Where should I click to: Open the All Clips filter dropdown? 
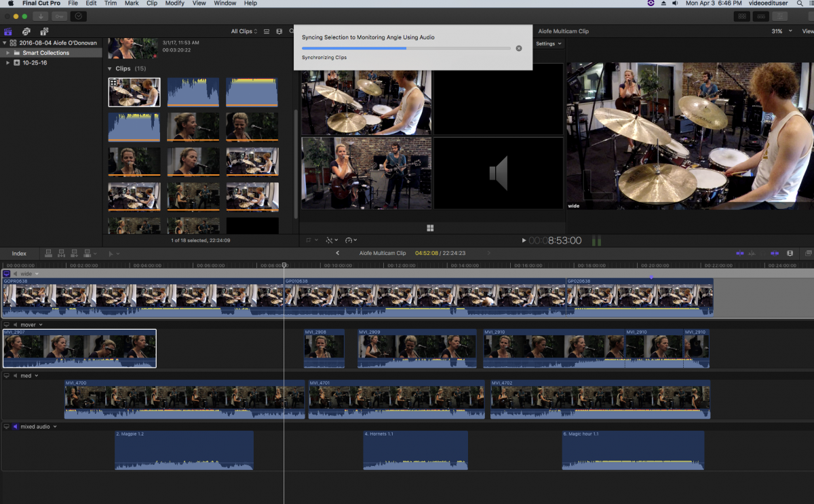(x=244, y=31)
